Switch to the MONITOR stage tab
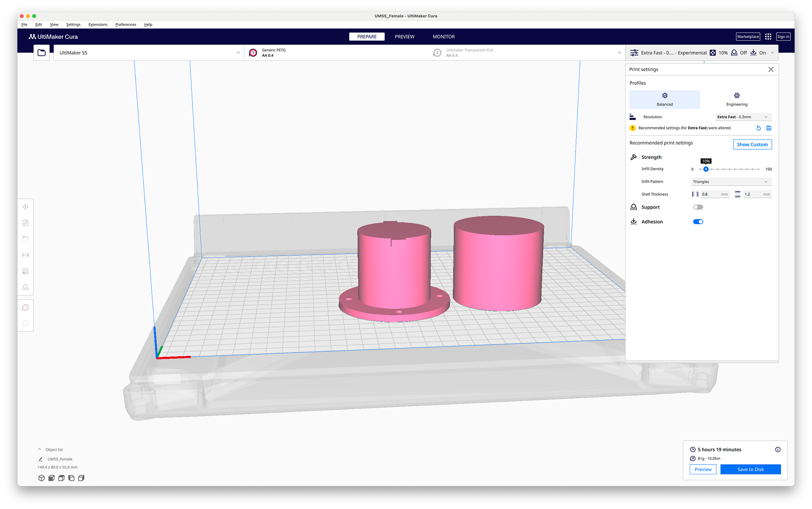This screenshot has height=509, width=812. pyautogui.click(x=444, y=37)
